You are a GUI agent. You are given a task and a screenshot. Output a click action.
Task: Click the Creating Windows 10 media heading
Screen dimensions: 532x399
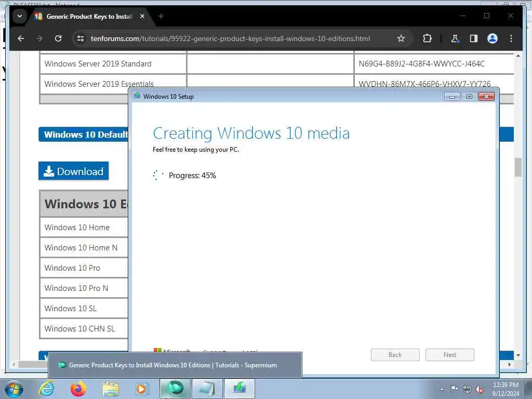pos(251,134)
